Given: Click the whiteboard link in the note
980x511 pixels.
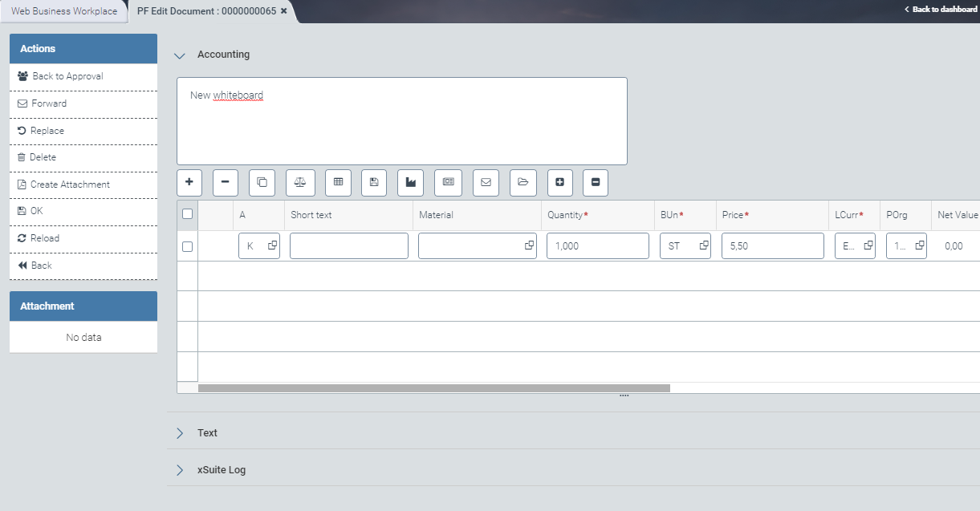Looking at the screenshot, I should [x=241, y=95].
